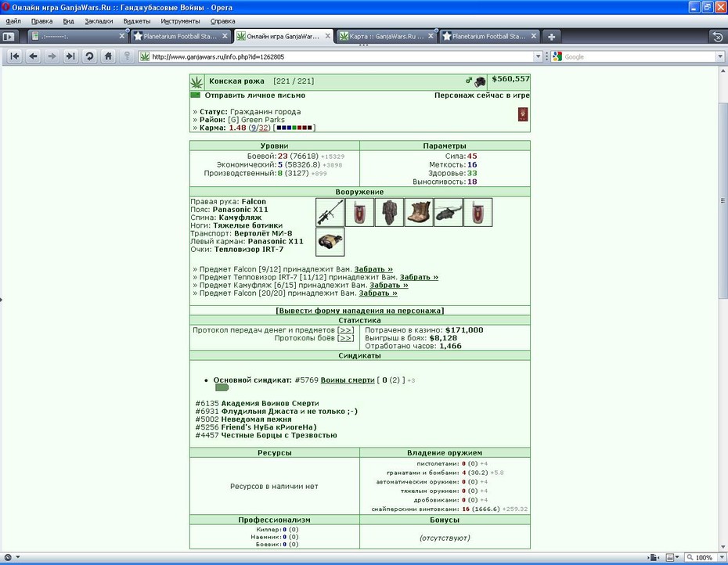Open the Вид menu
Viewport: 728px width, 565px height.
pos(68,21)
